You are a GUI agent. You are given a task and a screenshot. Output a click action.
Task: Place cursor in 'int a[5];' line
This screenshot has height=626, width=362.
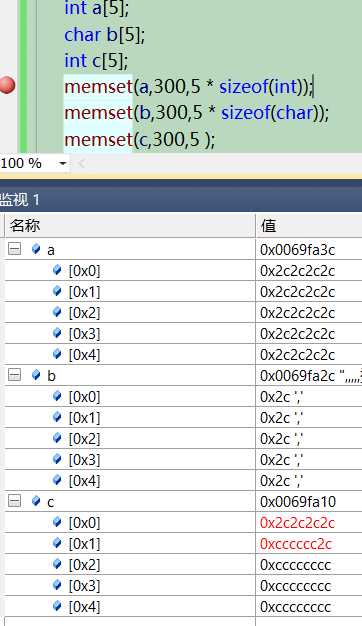click(97, 8)
